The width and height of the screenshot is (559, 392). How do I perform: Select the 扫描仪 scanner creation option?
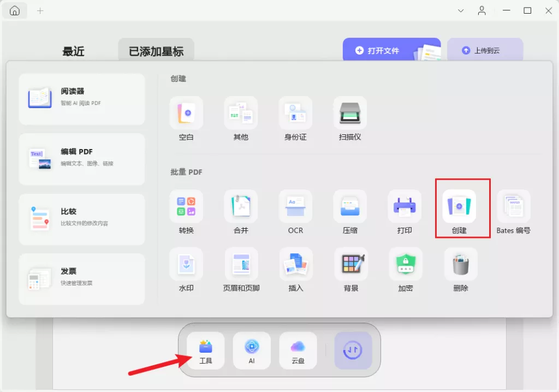tap(350, 113)
